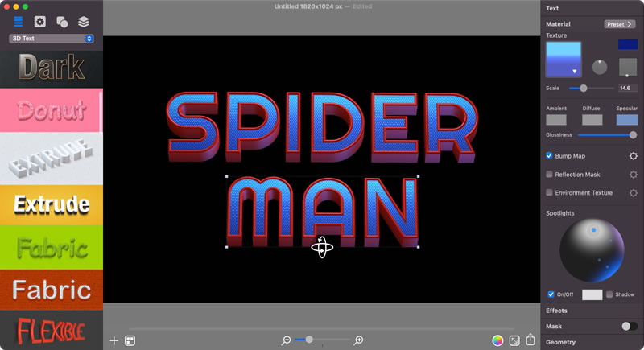Click the Spotlights sphere control
Image resolution: width=644 pixels, height=350 pixels.
click(592, 250)
